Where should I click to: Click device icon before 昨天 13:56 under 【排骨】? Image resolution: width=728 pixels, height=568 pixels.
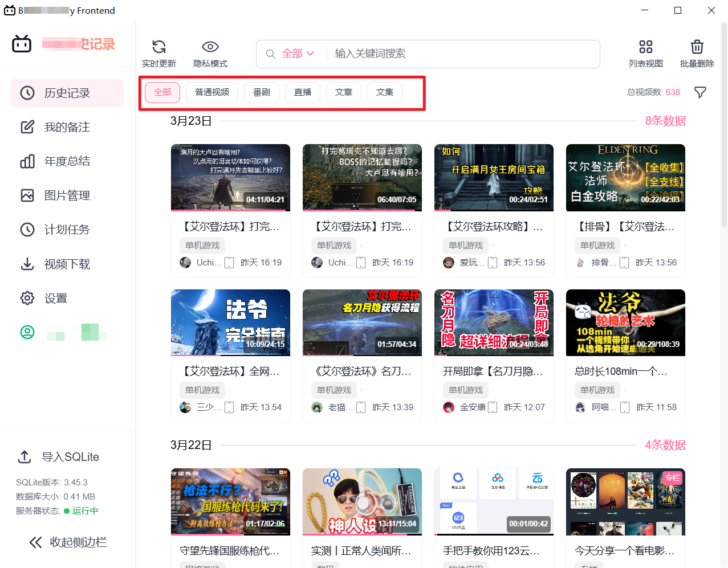pyautogui.click(x=624, y=263)
